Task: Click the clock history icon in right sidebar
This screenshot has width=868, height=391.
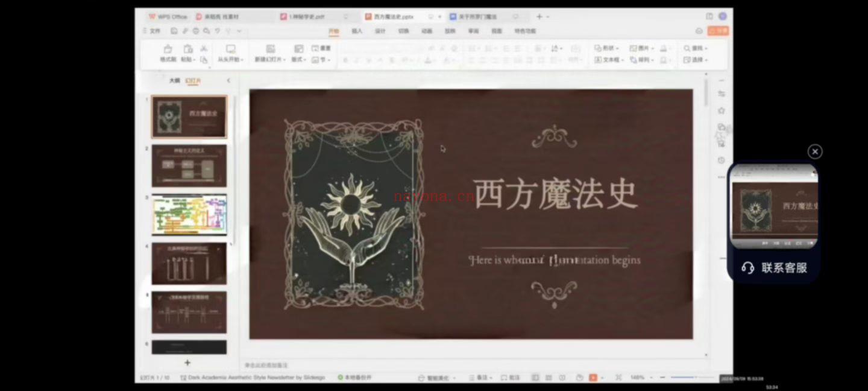Action: pyautogui.click(x=722, y=161)
